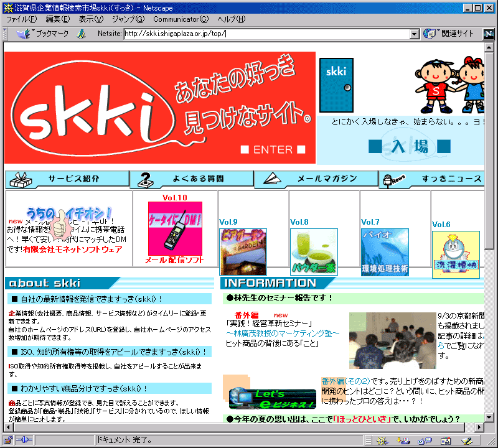Click the blue skki door icon

pos(336,85)
